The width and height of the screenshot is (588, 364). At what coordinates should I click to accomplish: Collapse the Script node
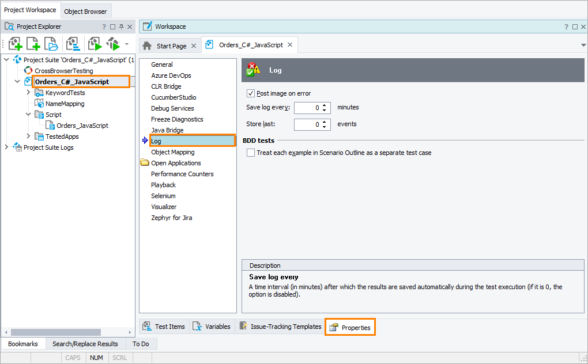(28, 114)
